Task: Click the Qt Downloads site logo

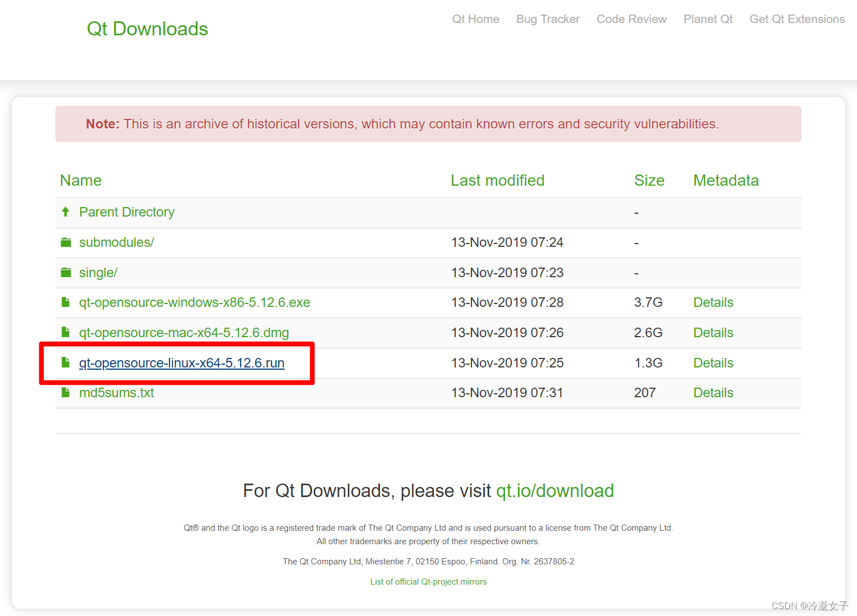Action: point(147,29)
